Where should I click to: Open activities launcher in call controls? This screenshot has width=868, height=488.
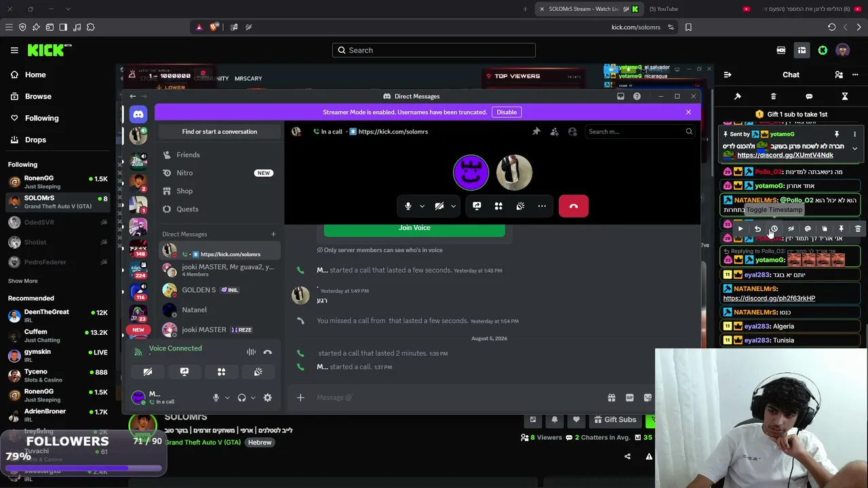(498, 206)
